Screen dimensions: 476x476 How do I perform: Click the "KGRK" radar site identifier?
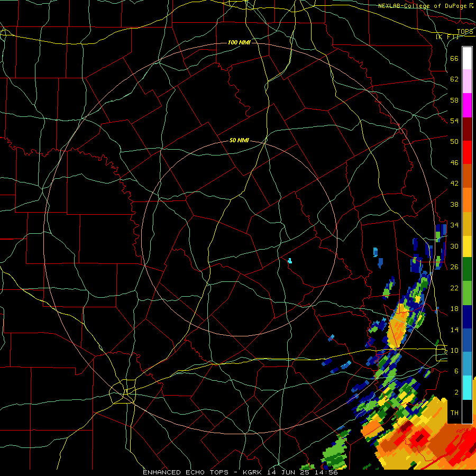coord(253,472)
